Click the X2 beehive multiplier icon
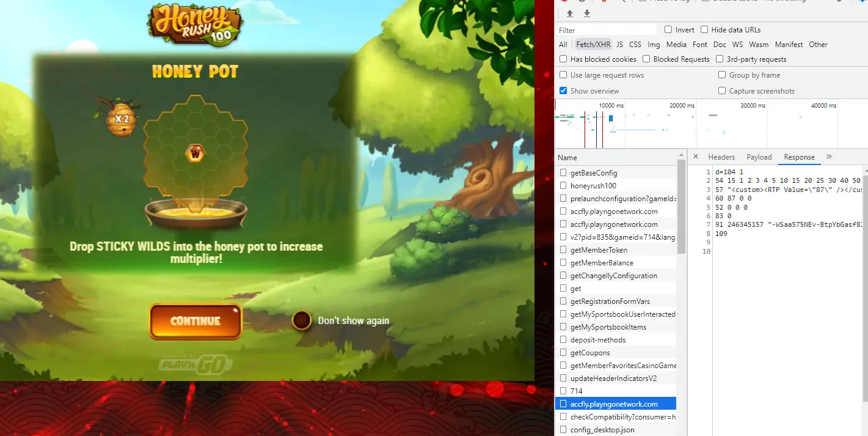The height and width of the screenshot is (436, 868). pyautogui.click(x=122, y=119)
